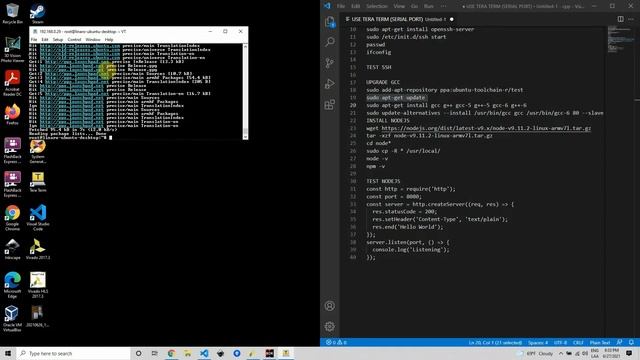Open the Oracle VM VirtualBox desktop icon
Screen dimensions: 640x360
pos(12,318)
